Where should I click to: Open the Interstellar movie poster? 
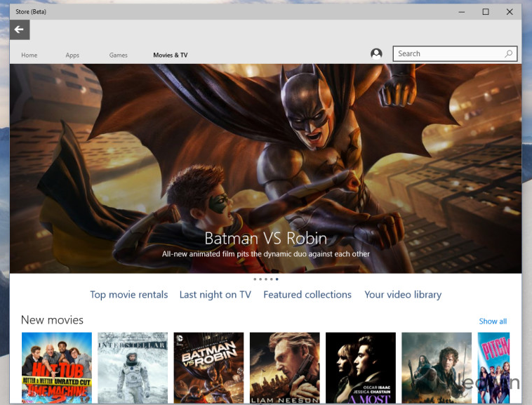(133, 368)
